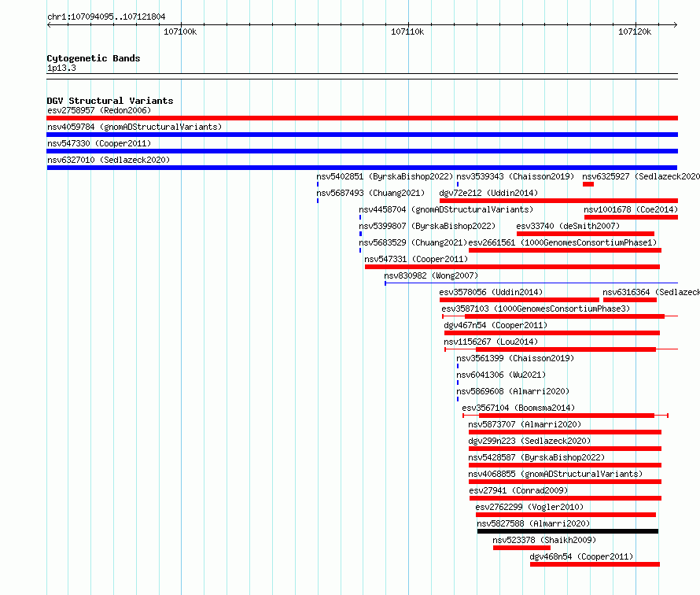Select the red dgv299n223 bar
The height and width of the screenshot is (595, 700).
[x=565, y=449]
